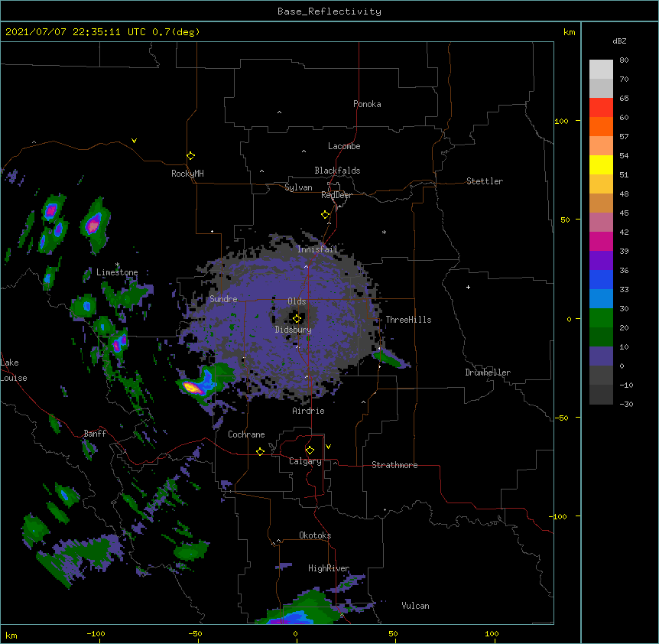Select the Didsbury label
The image size is (659, 644).
coord(294,330)
